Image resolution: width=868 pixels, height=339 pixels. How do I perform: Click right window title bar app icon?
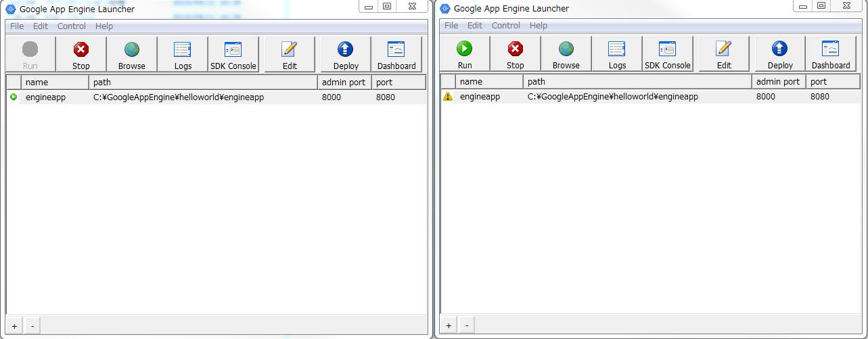[x=444, y=8]
